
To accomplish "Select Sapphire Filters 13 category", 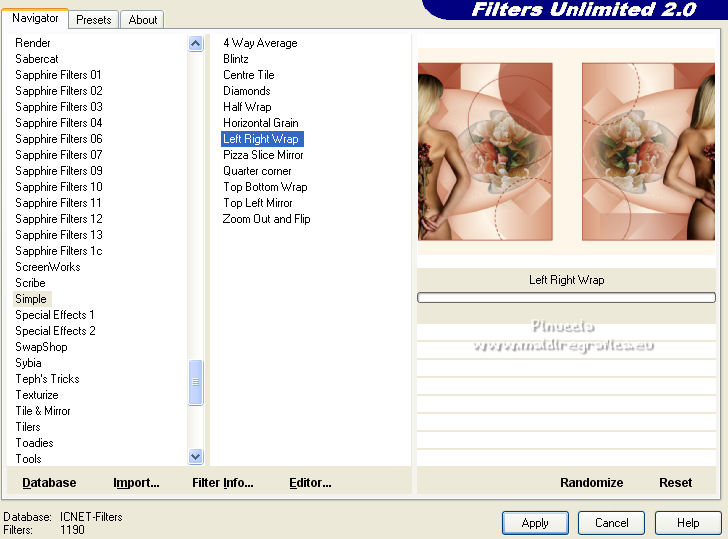I will tap(58, 235).
